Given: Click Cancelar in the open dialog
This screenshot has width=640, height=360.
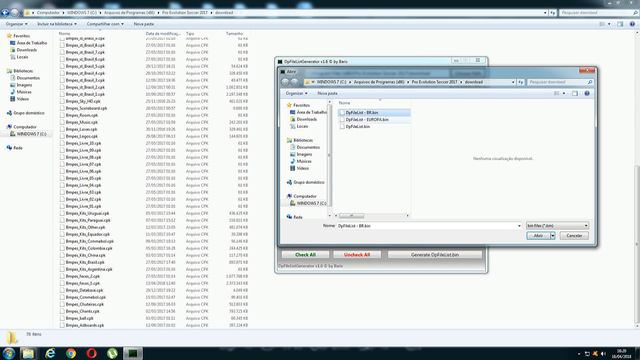Looking at the screenshot, I should [x=574, y=236].
